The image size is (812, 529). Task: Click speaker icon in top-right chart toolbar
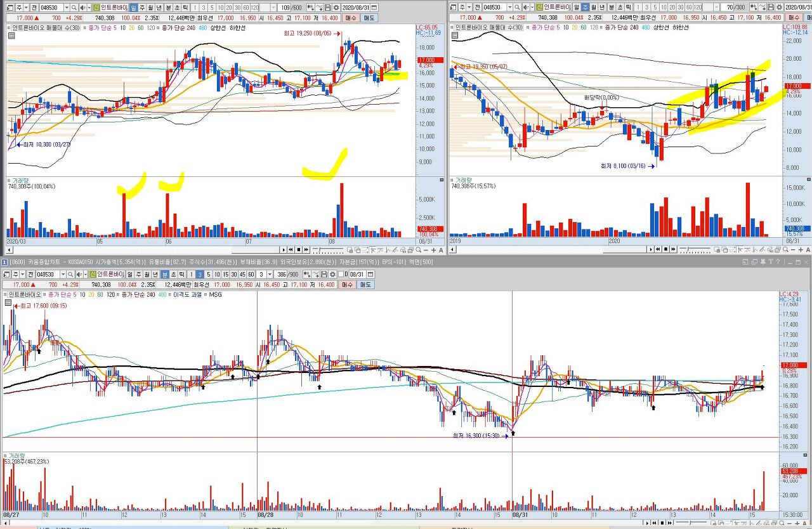point(525,7)
